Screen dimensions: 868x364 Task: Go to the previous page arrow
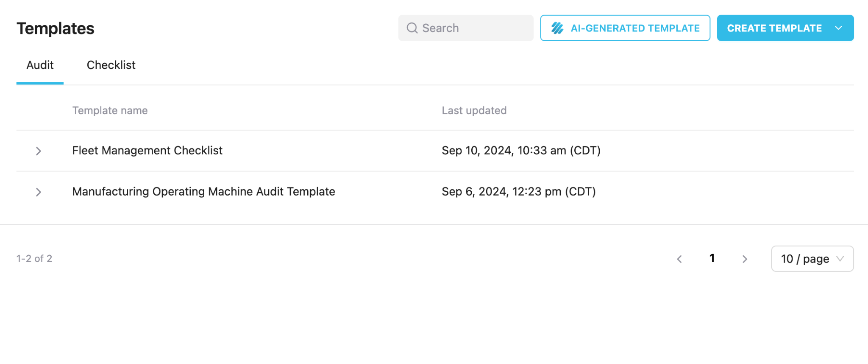click(679, 259)
